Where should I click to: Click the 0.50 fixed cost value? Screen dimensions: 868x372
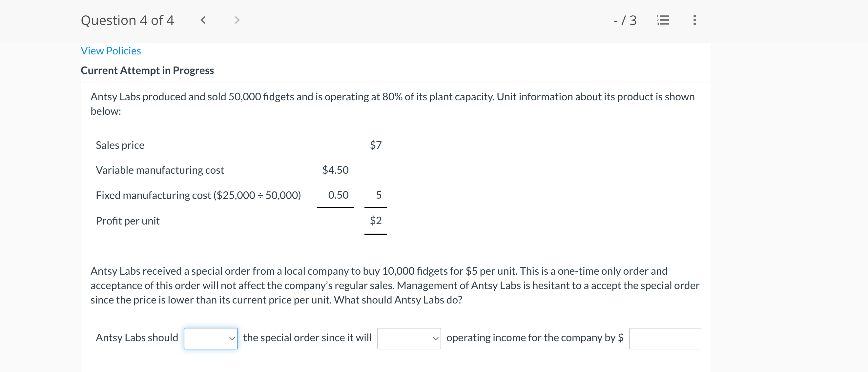(338, 195)
